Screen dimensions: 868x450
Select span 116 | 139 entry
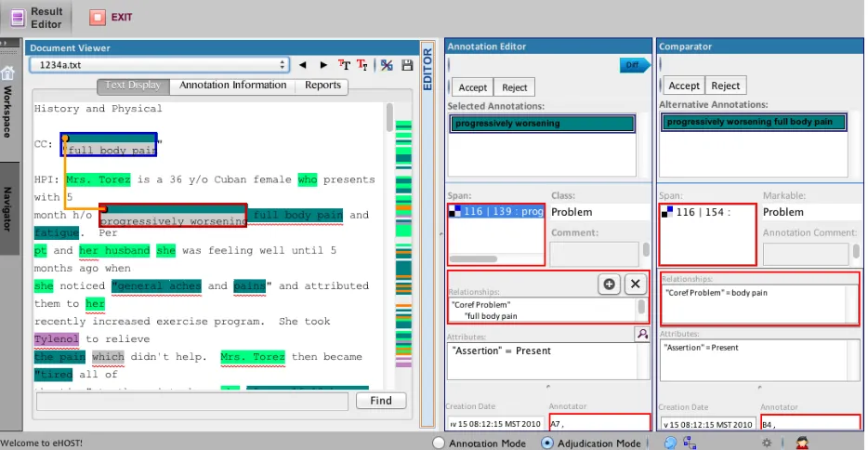[x=496, y=211]
